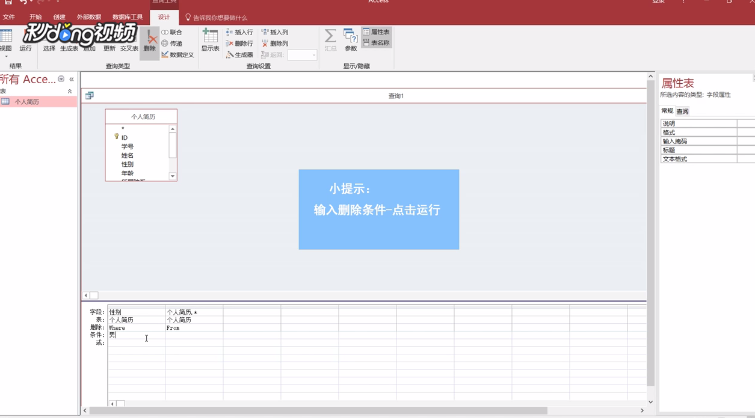This screenshot has height=418, width=755.
Task: Select the ID field in table list
Action: (x=124, y=137)
